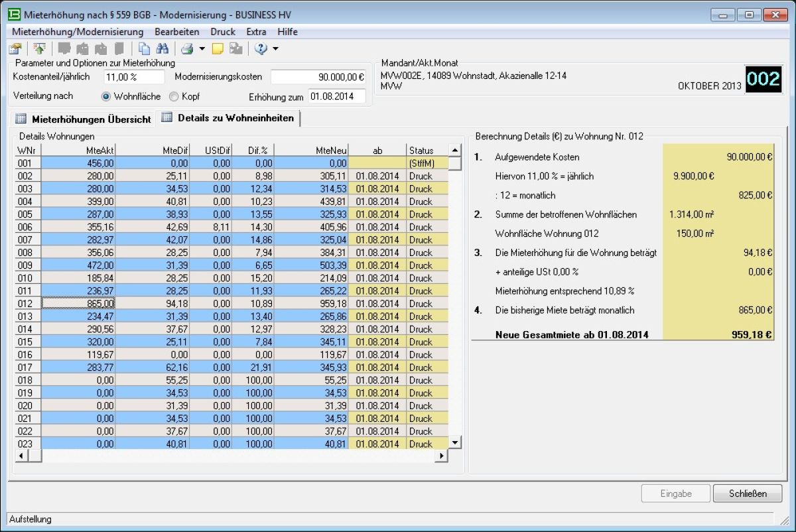The height and width of the screenshot is (532, 796).
Task: Click the Schließen button
Action: (x=748, y=494)
